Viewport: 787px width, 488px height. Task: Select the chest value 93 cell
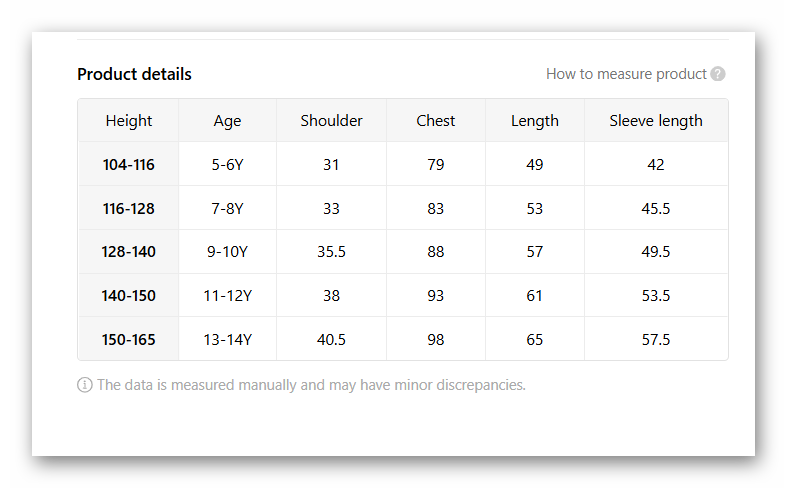click(436, 296)
